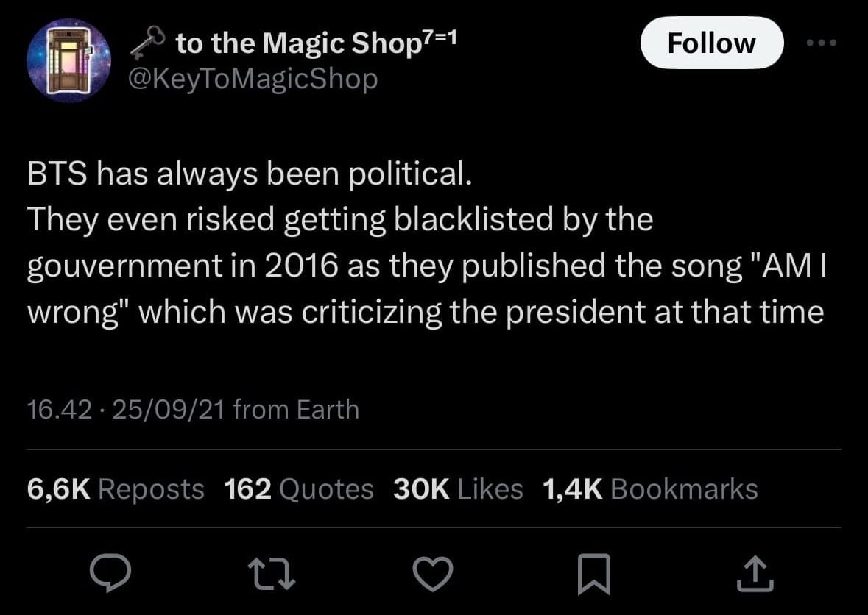Like the tweet with the heart icon
The height and width of the screenshot is (615, 868).
(x=434, y=573)
